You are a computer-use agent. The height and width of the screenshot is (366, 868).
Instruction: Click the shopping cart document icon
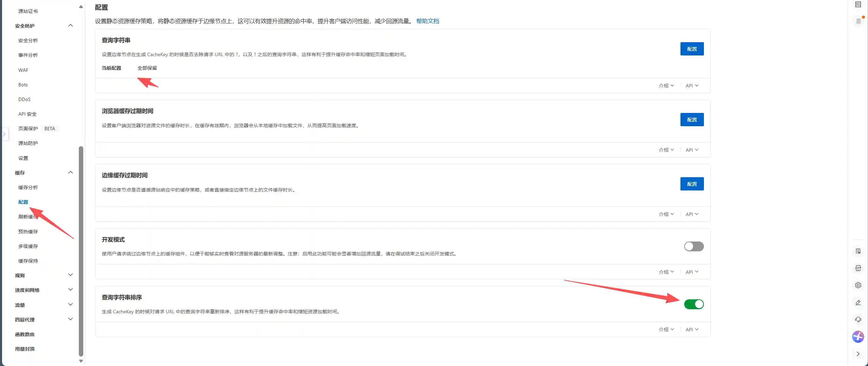pyautogui.click(x=858, y=251)
